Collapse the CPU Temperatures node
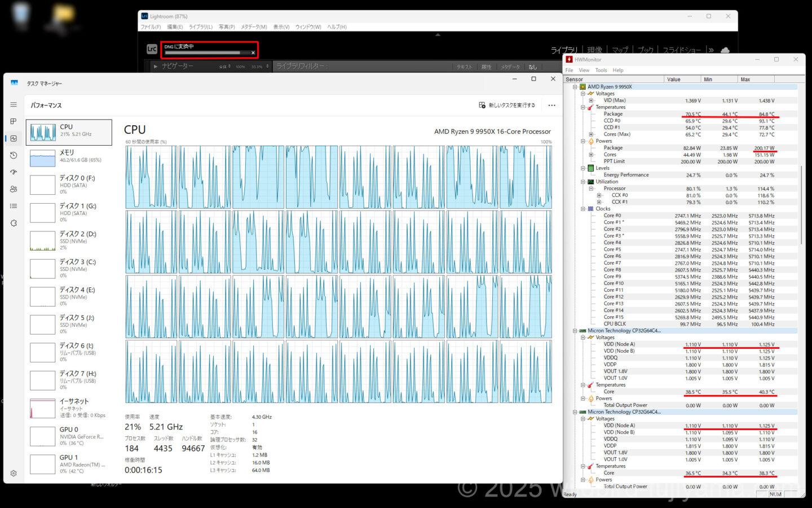The height and width of the screenshot is (508, 812). tap(583, 107)
